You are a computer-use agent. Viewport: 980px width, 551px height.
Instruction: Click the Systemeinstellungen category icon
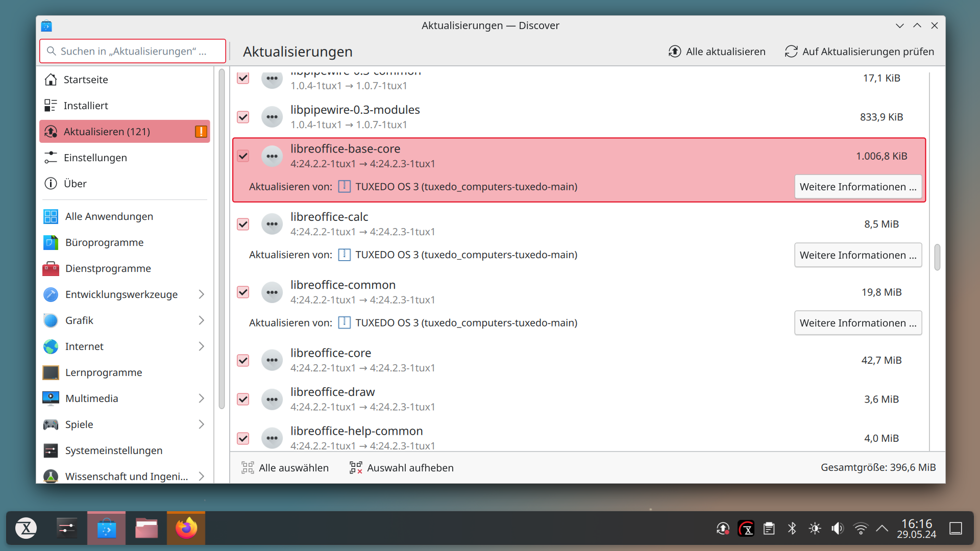pos(51,450)
